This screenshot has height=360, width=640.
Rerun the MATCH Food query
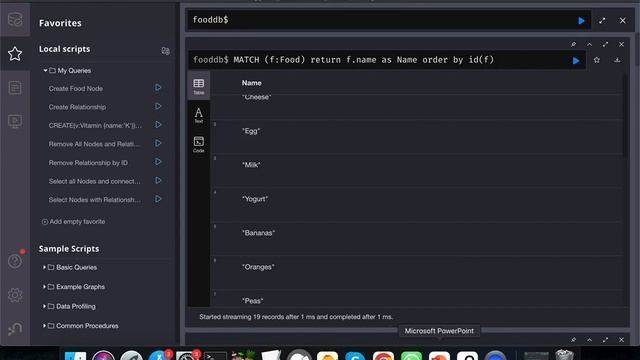(576, 61)
